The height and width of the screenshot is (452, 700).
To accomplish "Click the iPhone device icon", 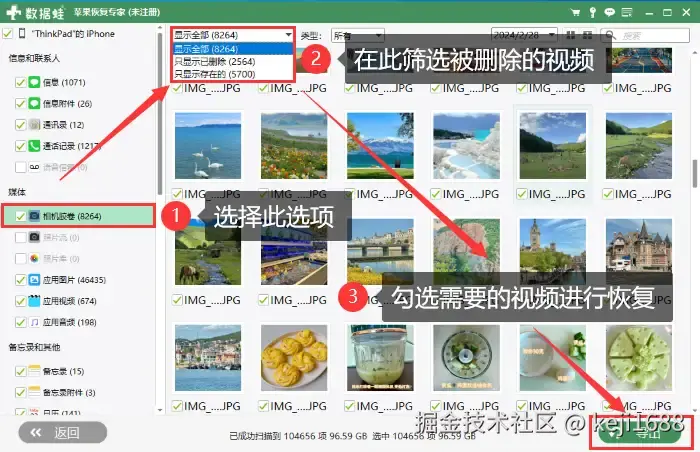I will [22, 33].
